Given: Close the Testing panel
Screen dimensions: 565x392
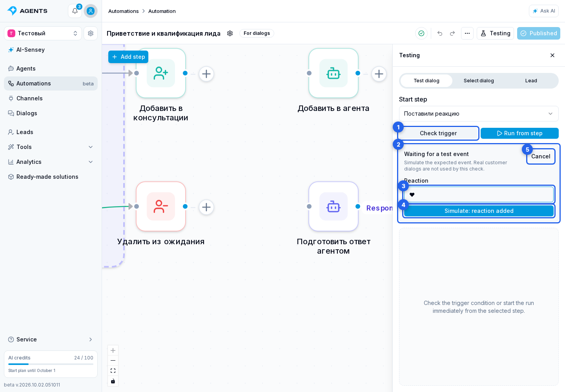Looking at the screenshot, I should (x=552, y=55).
